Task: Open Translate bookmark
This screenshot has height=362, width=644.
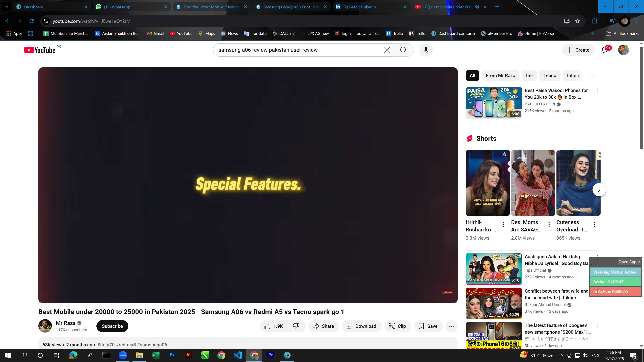Action: pos(255,34)
